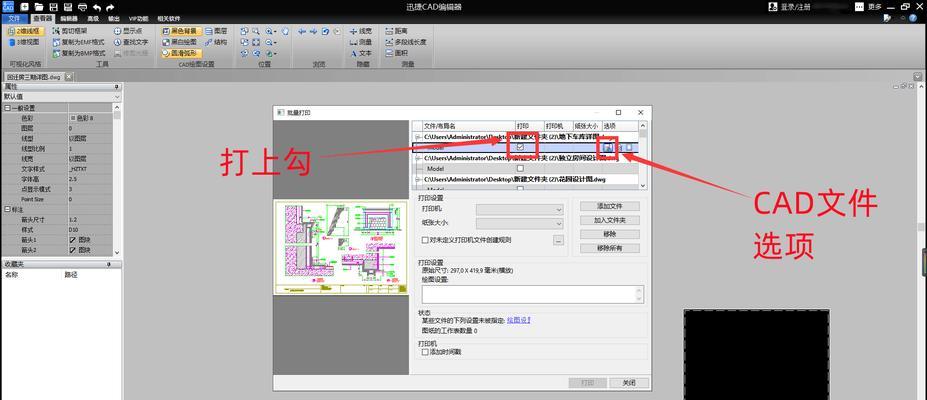Open the 打印机 printer dropdown
This screenshot has width=927, height=400.
(520, 209)
